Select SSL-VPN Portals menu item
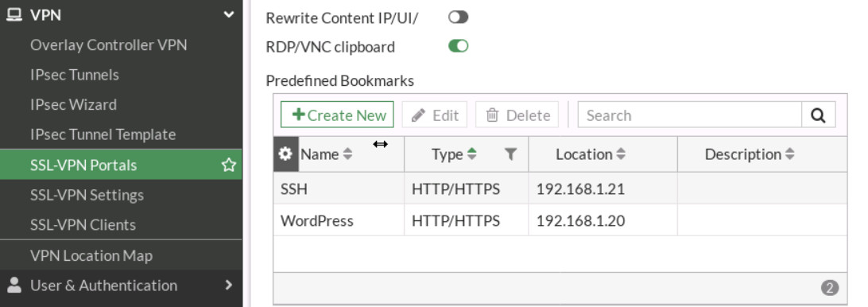The image size is (868, 307). [121, 165]
